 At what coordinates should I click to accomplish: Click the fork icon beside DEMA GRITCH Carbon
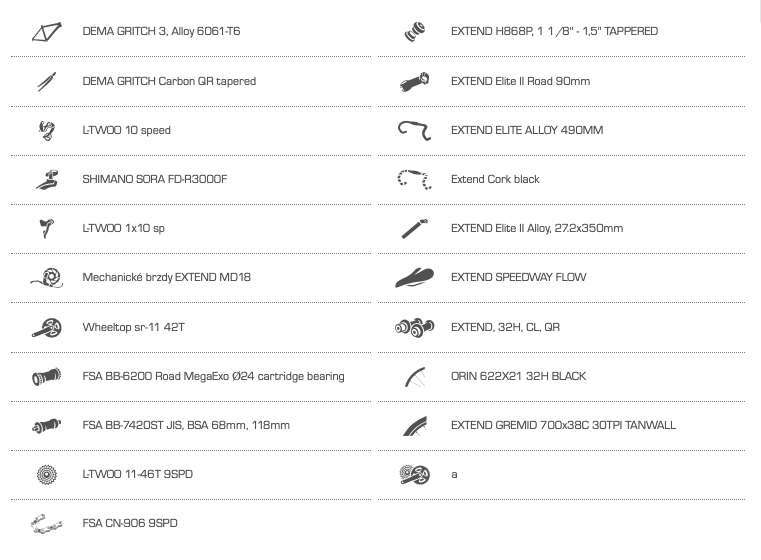(x=47, y=81)
